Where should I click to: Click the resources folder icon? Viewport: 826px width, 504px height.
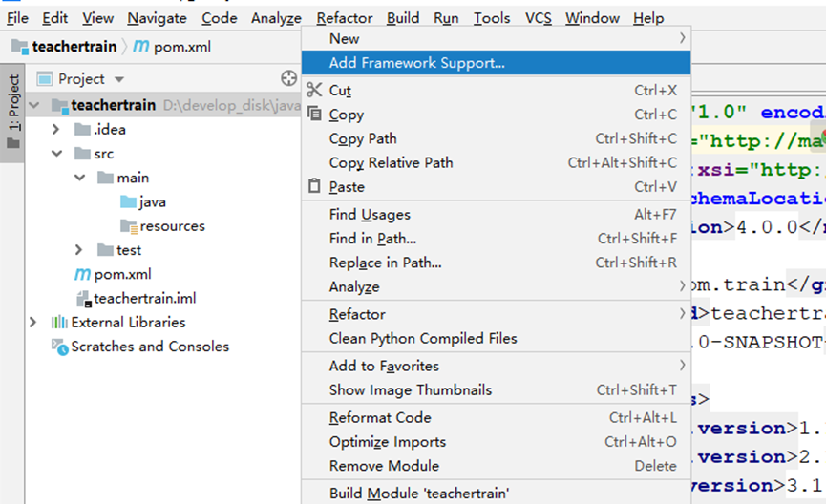click(x=129, y=226)
